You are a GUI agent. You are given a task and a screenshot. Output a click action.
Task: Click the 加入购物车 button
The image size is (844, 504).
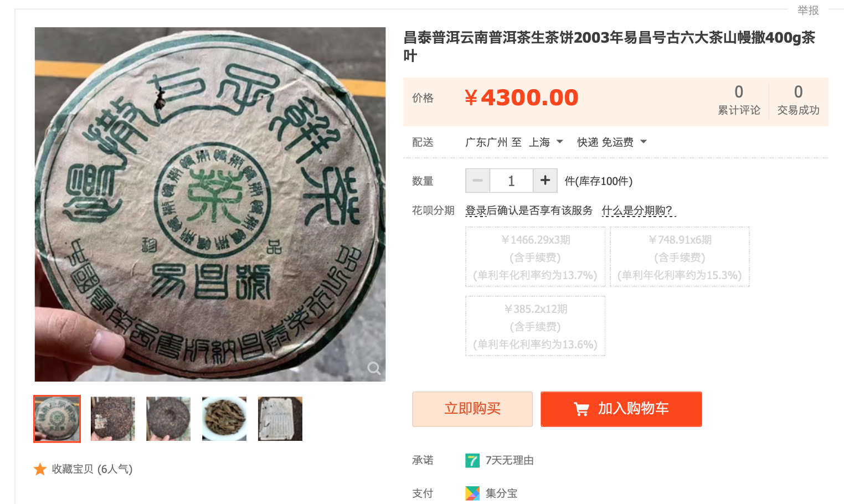point(621,409)
